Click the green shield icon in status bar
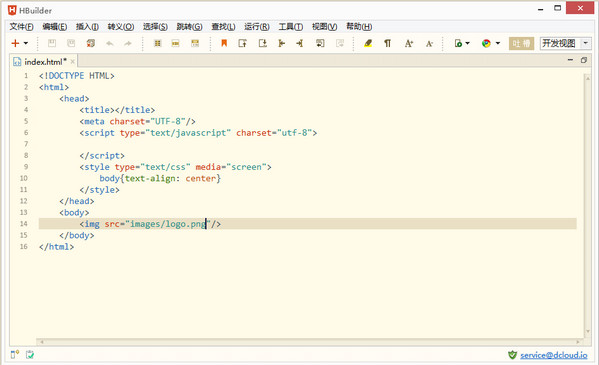 (512, 355)
